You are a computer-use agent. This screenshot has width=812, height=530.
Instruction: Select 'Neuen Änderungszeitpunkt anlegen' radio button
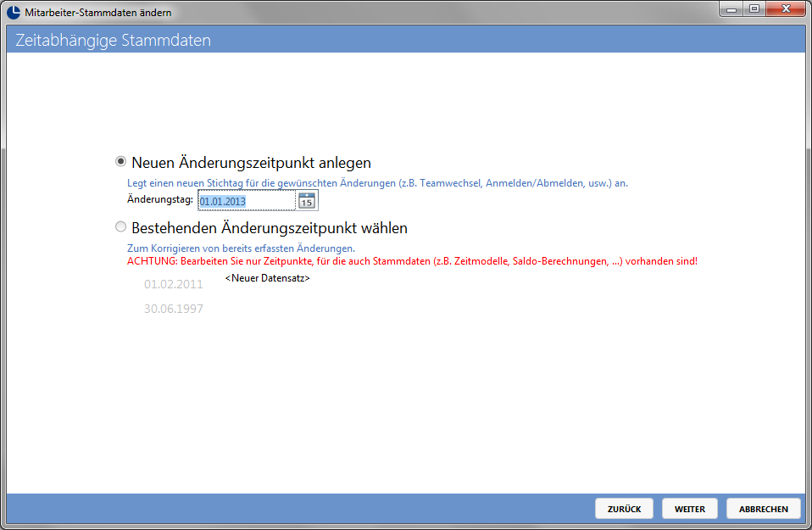pyautogui.click(x=120, y=162)
